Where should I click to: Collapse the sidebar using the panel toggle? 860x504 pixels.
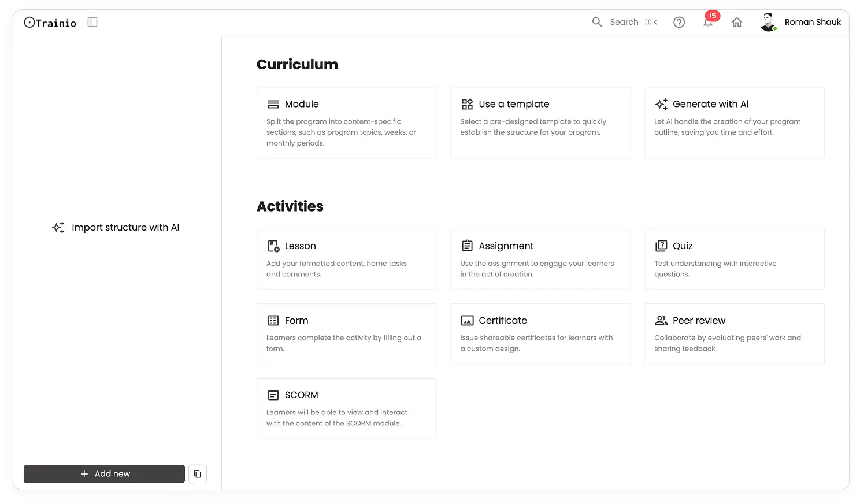(x=92, y=21)
